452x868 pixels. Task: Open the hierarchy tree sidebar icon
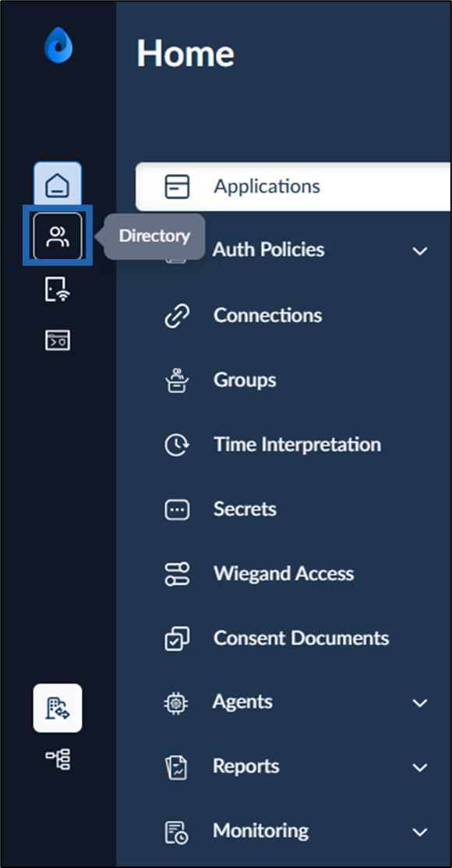pos(58,759)
